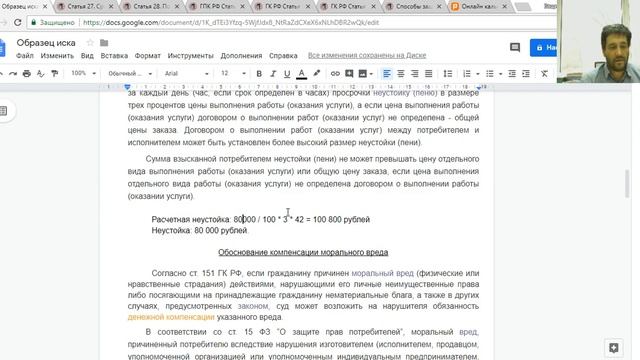The height and width of the screenshot is (360, 640).
Task: Switch to the Статья 28 tab
Action: tap(151, 7)
